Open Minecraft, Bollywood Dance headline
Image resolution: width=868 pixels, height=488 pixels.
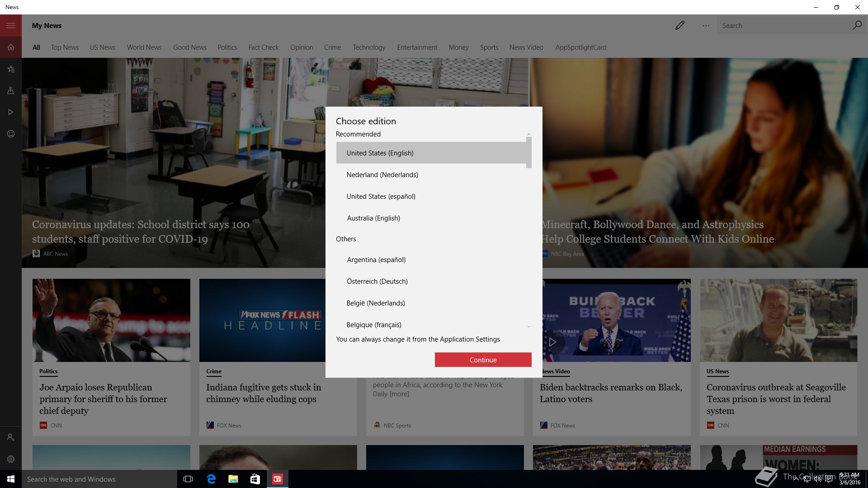pyautogui.click(x=658, y=232)
